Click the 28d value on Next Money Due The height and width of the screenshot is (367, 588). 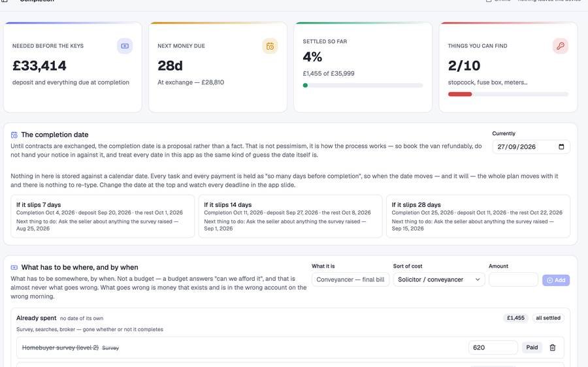pyautogui.click(x=171, y=66)
